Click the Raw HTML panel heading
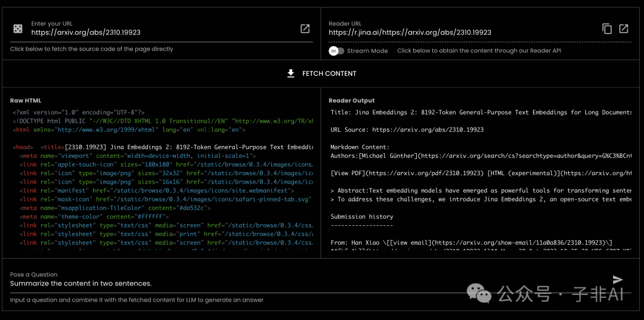Viewport: 644px width, 320px height. (x=26, y=101)
